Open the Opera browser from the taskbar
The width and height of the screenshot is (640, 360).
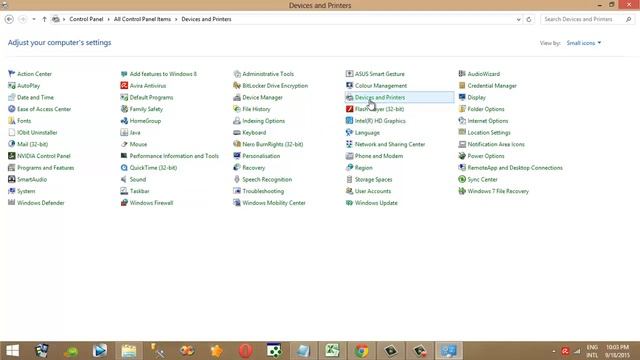(x=245, y=351)
